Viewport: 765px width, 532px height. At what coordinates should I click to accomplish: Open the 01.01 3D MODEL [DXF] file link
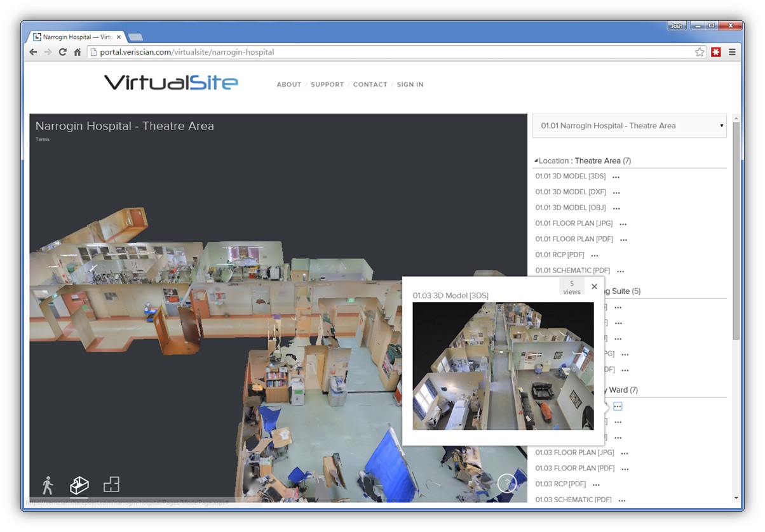[x=571, y=192]
